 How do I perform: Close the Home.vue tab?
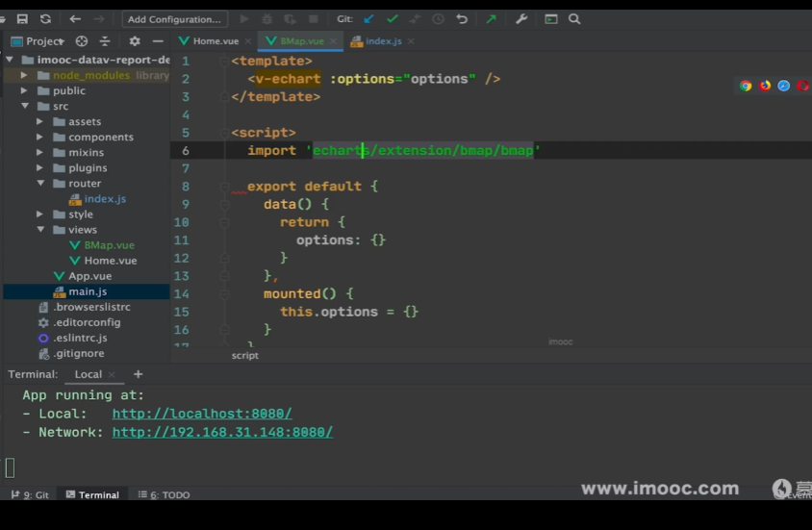pos(248,41)
